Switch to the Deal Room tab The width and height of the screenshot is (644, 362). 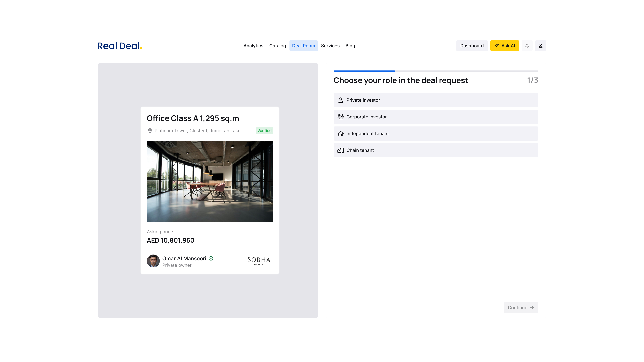303,46
